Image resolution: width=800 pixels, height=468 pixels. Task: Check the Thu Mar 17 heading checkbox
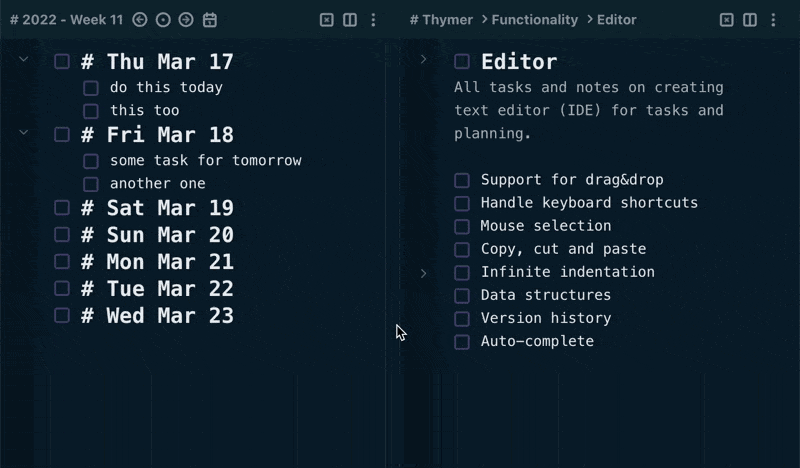[x=62, y=62]
